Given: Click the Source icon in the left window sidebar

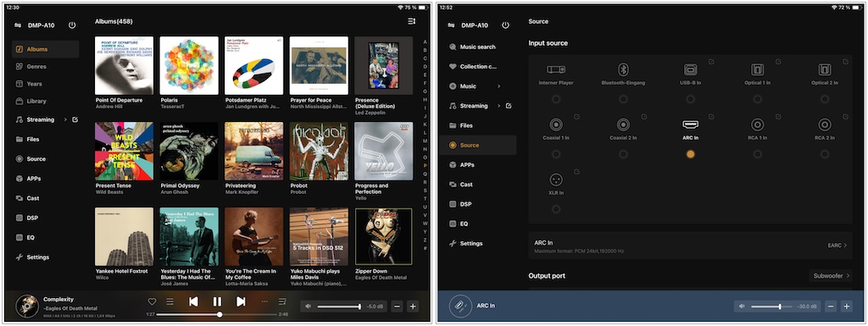Looking at the screenshot, I should click(19, 158).
